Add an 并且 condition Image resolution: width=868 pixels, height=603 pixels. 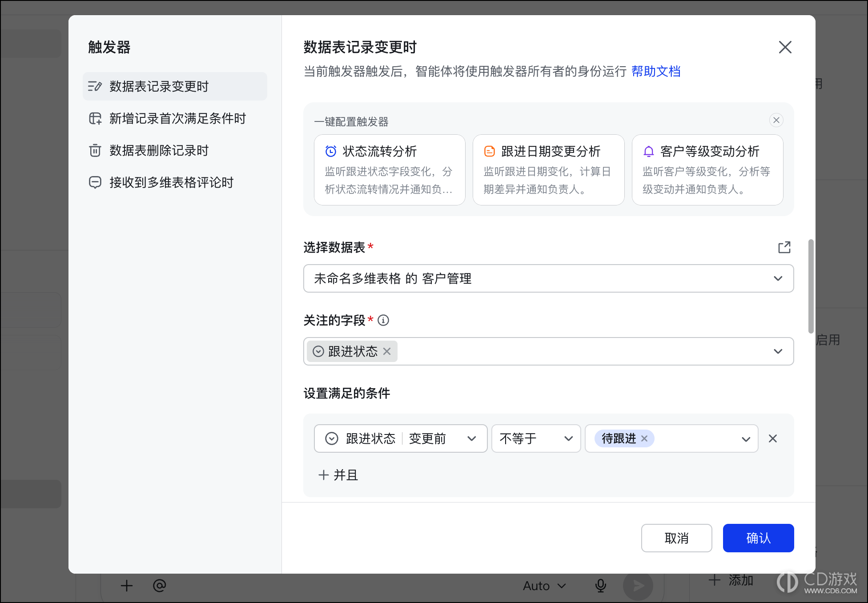338,475
